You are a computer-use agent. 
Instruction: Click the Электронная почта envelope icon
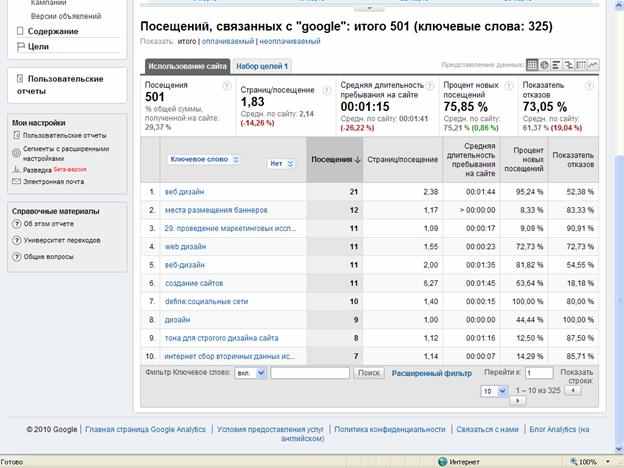click(16, 181)
